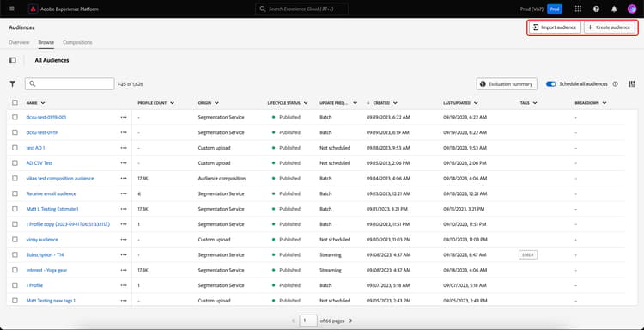The width and height of the screenshot is (644, 330).
Task: Open the column customization icon
Action: click(632, 84)
